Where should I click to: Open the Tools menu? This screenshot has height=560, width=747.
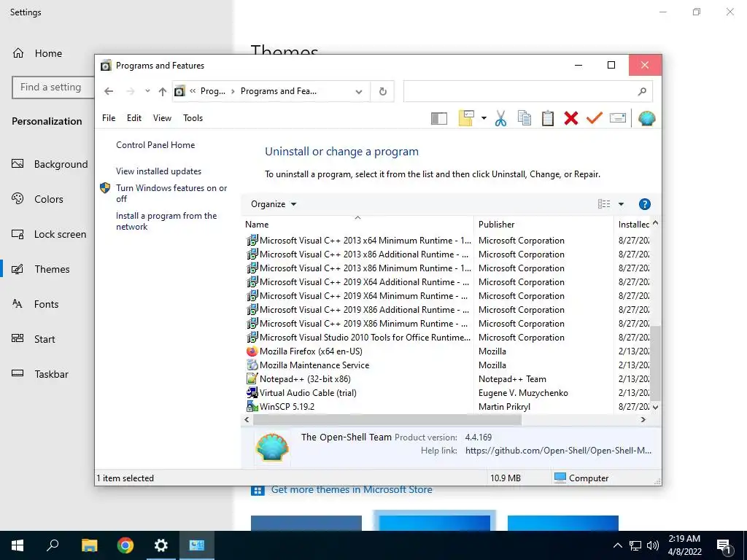pyautogui.click(x=193, y=118)
